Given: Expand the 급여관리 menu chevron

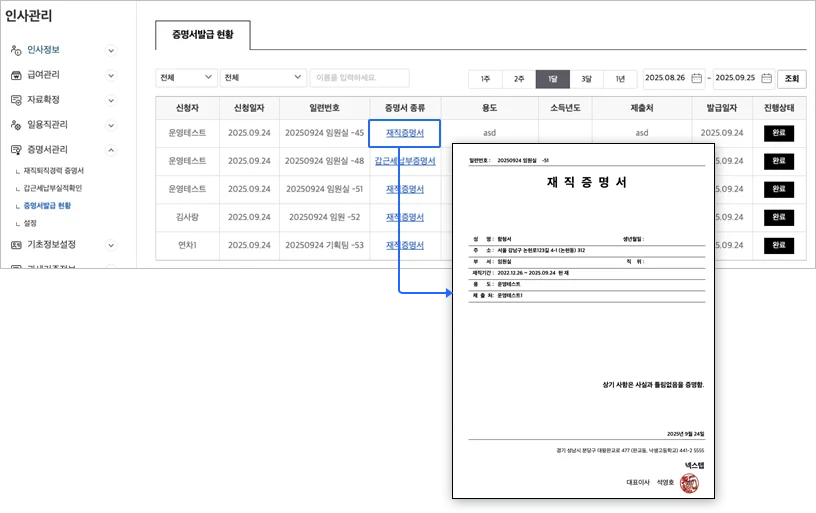Looking at the screenshot, I should coord(110,75).
